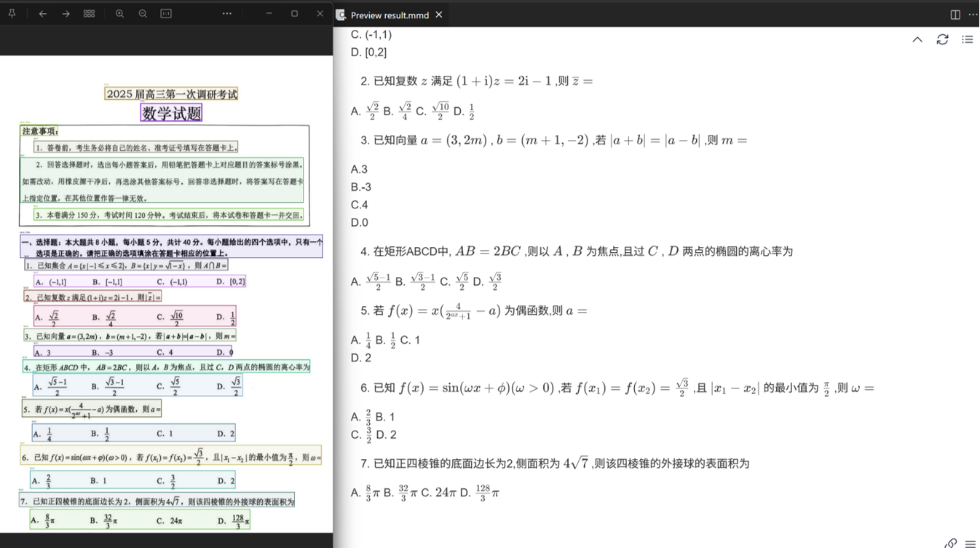The height and width of the screenshot is (548, 980).
Task: Toggle the preview table of contents list
Action: tap(967, 39)
